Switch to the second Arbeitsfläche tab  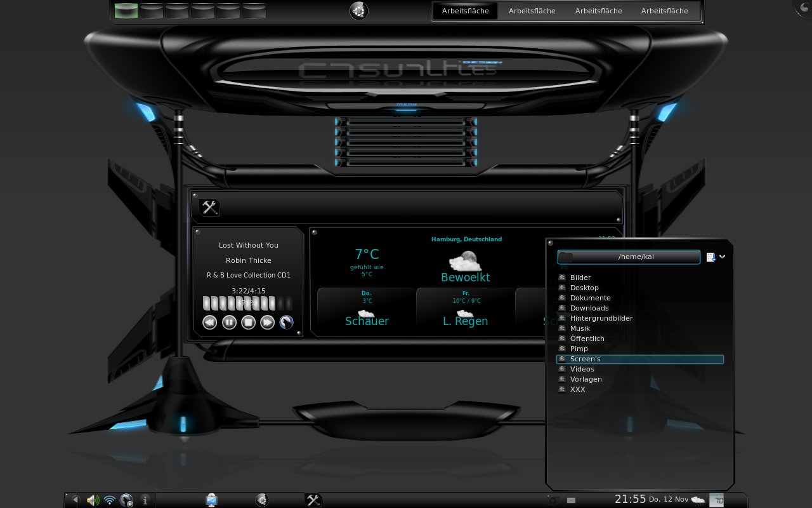(x=532, y=11)
